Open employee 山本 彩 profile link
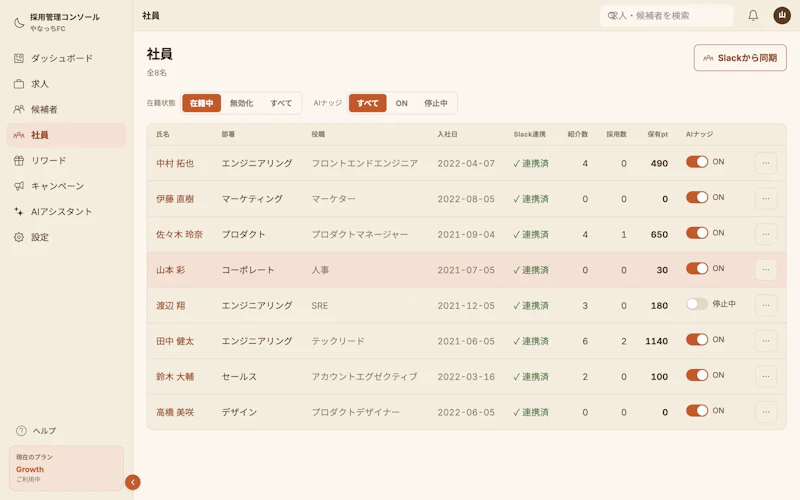800x500 pixels. (x=170, y=270)
